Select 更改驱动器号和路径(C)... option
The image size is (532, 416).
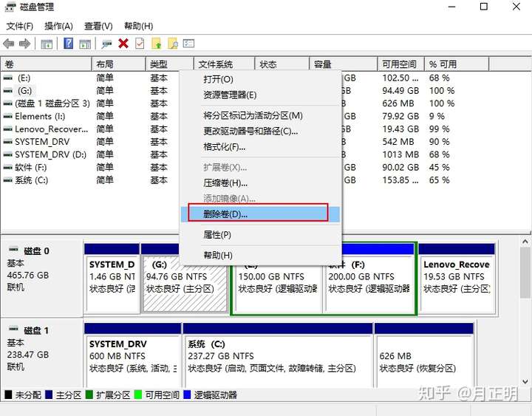[x=260, y=132]
